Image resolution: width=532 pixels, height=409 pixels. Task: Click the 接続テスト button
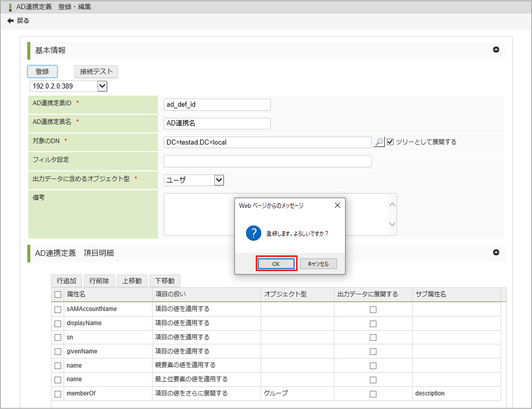pos(96,72)
